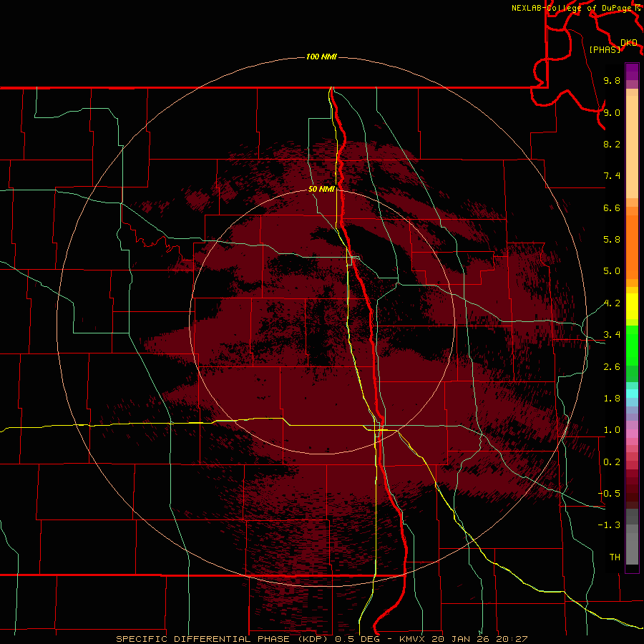Click the 4.2 scale label
The height and width of the screenshot is (644, 644).
(x=612, y=303)
